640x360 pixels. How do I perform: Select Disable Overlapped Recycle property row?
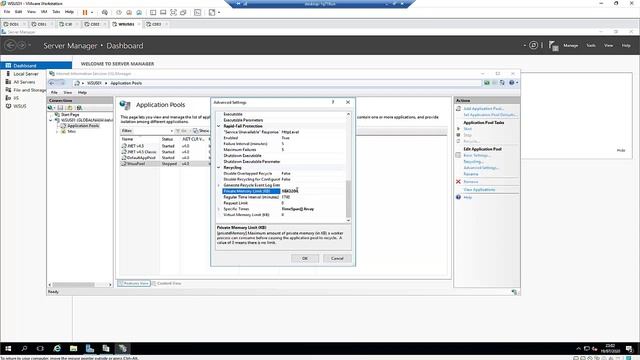point(284,173)
